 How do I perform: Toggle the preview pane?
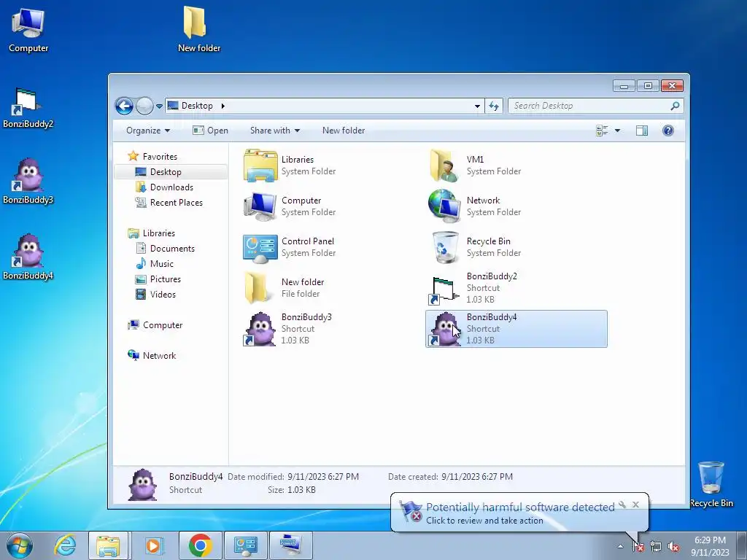tap(642, 131)
